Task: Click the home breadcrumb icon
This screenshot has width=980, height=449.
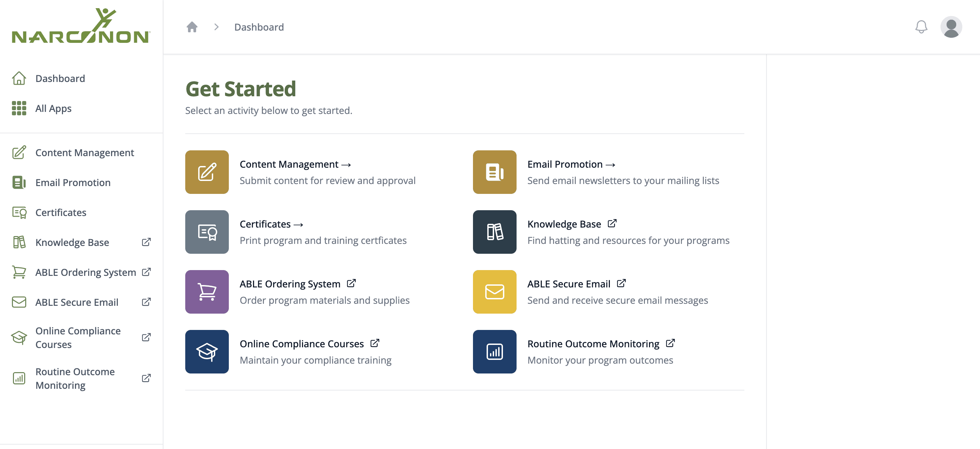Action: tap(192, 27)
